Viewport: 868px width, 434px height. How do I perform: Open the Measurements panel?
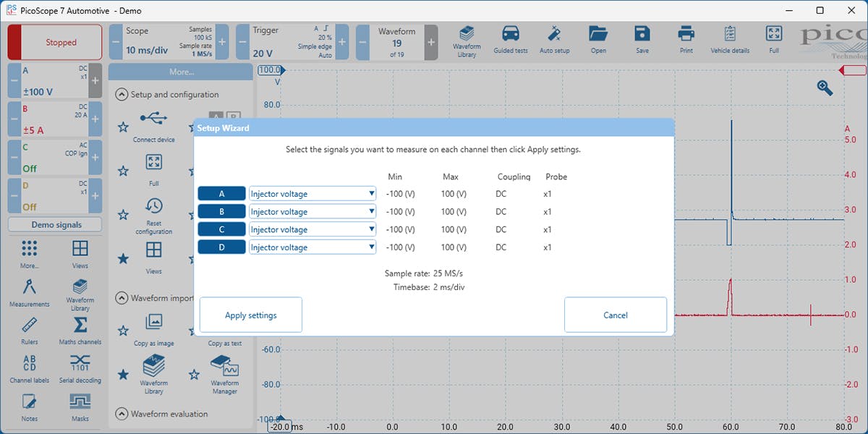pos(29,292)
